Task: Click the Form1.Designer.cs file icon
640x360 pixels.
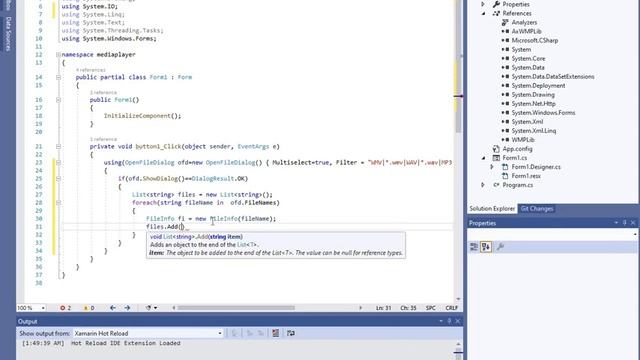Action: tap(505, 167)
